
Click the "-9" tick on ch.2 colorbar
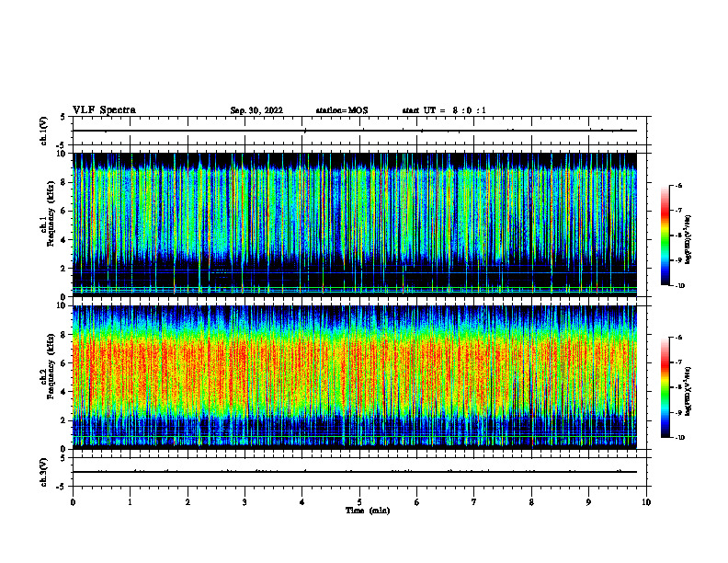coord(678,413)
